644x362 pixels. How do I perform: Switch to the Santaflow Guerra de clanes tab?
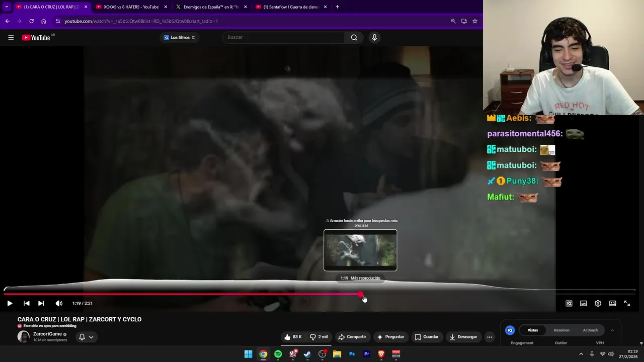[291, 7]
